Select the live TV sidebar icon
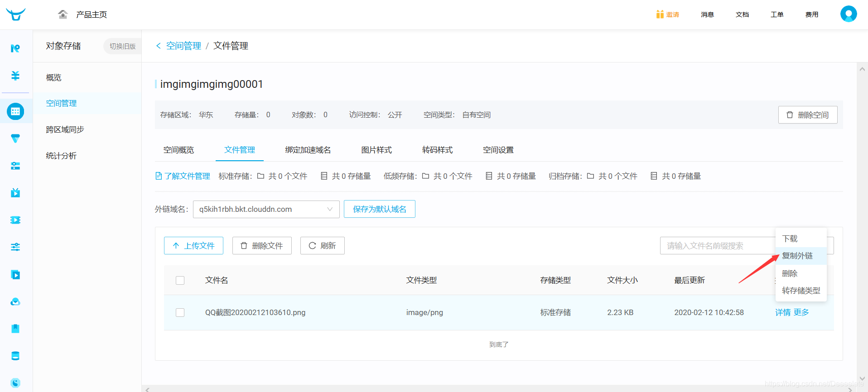Image resolution: width=868 pixels, height=392 pixels. tap(15, 193)
